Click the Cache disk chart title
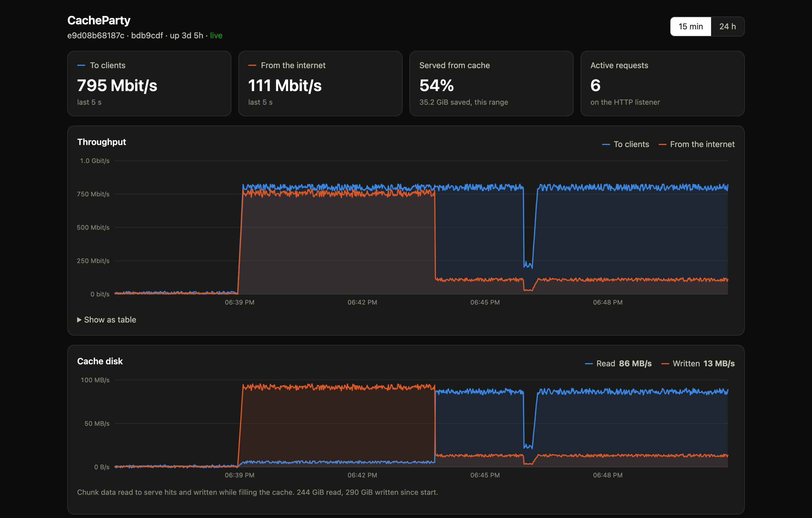Image resolution: width=812 pixels, height=518 pixels. tap(100, 361)
